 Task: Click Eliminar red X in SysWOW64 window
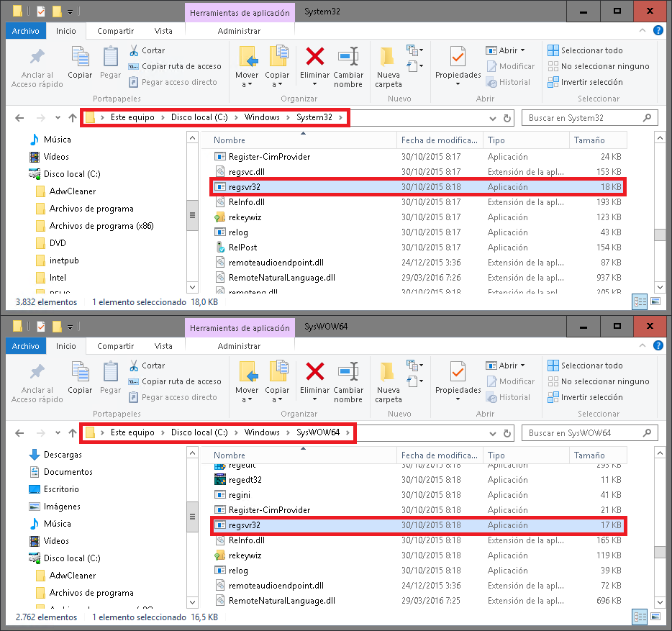tap(314, 372)
